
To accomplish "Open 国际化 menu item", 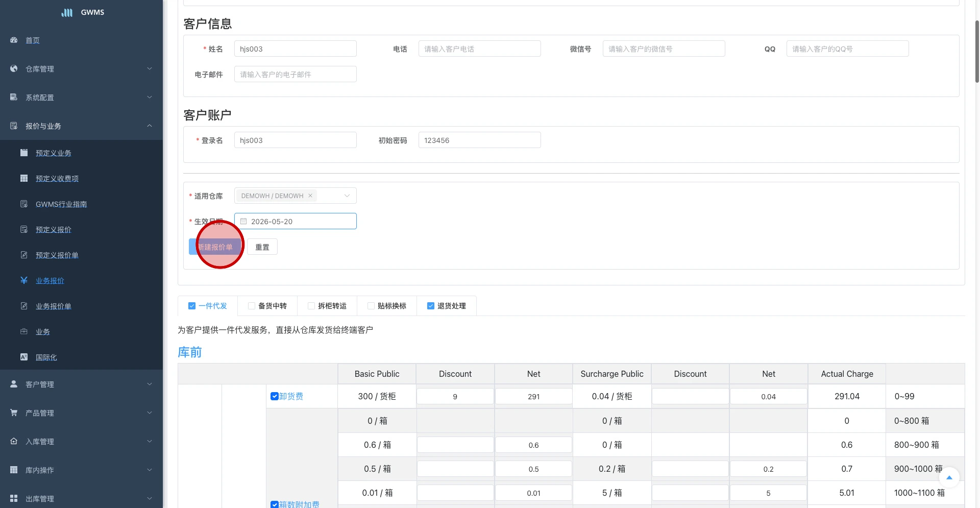I will [82, 357].
